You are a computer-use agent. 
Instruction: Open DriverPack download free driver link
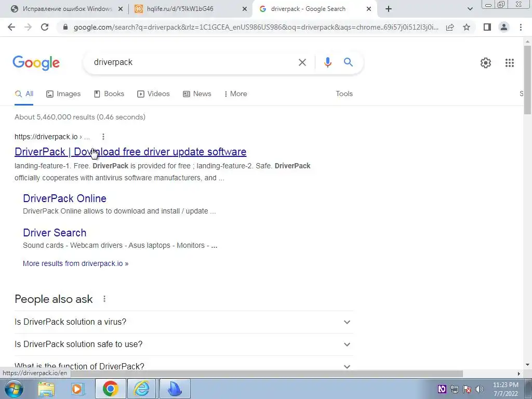tap(130, 152)
